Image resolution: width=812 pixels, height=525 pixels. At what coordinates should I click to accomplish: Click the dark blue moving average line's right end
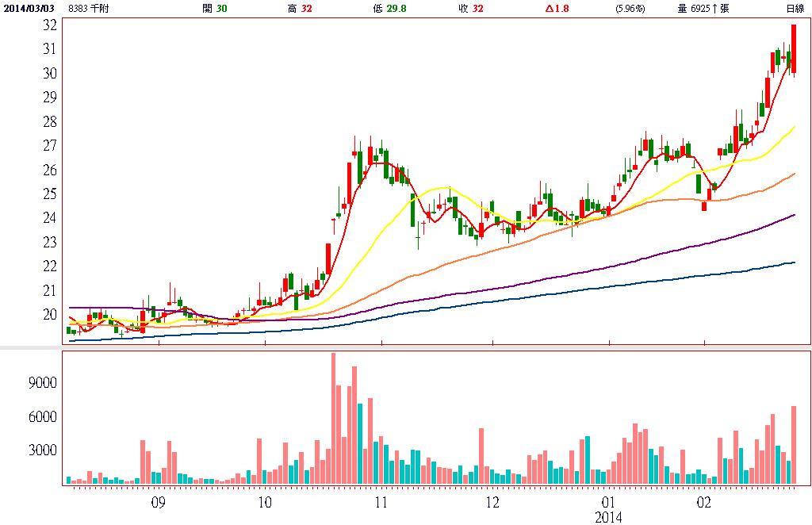(792, 262)
